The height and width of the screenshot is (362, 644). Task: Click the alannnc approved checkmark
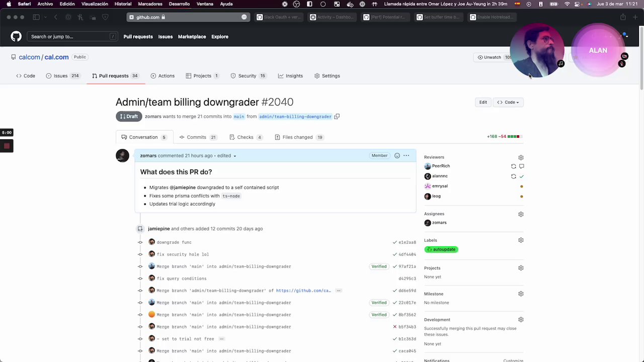coord(521,176)
